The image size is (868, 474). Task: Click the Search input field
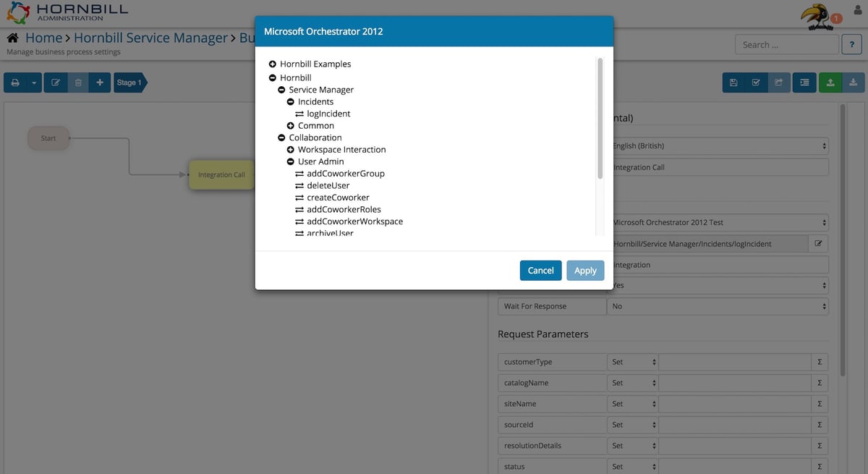tap(786, 44)
